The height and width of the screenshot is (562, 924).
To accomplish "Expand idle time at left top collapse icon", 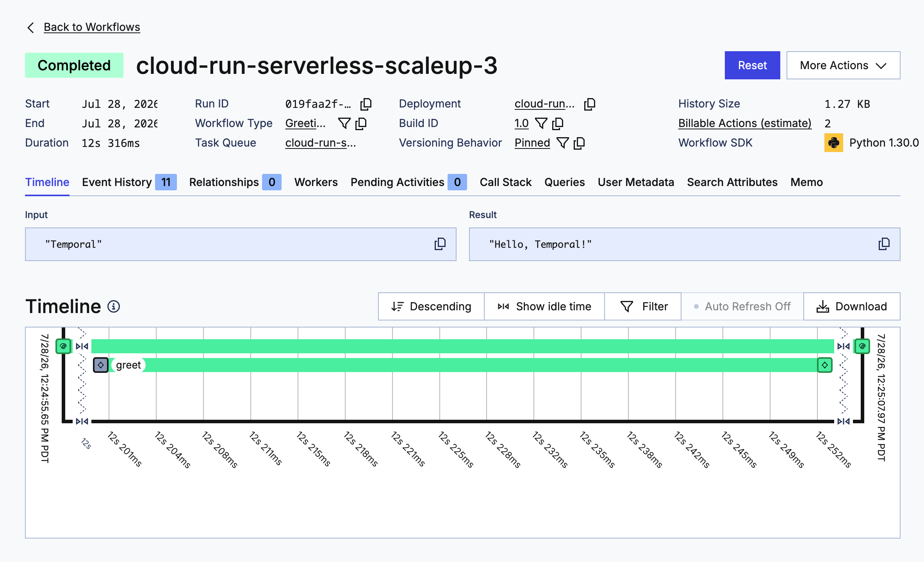I will tap(82, 346).
